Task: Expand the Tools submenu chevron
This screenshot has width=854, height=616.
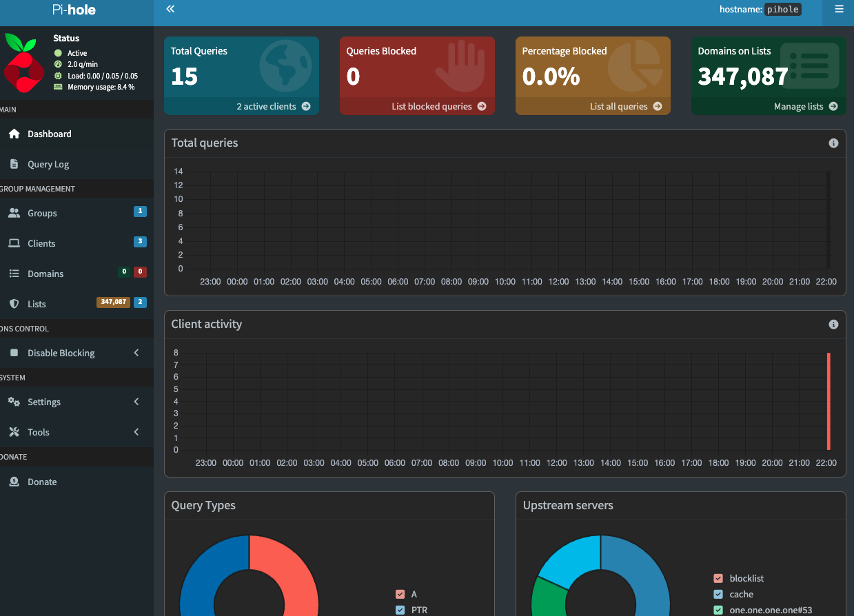Action: click(136, 432)
